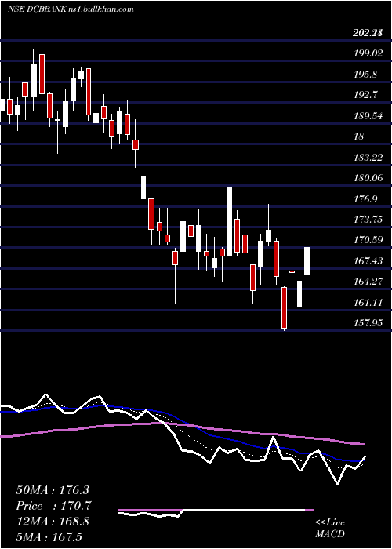Click the 183.22 price axis label
Screen dimensions: 392x549
368,157
